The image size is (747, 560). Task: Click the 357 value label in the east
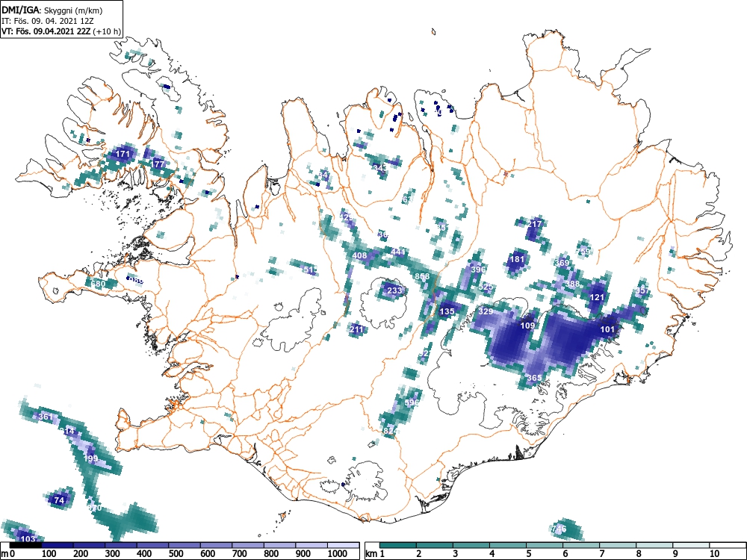click(x=642, y=290)
